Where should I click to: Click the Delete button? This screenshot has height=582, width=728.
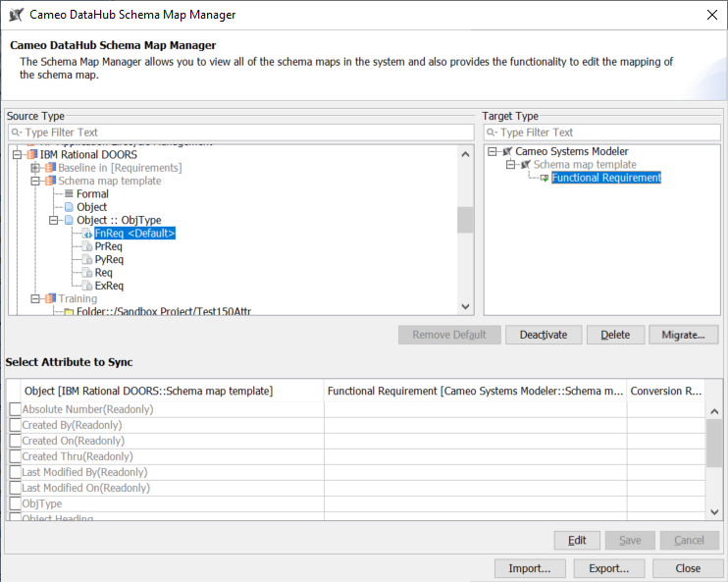coord(615,335)
